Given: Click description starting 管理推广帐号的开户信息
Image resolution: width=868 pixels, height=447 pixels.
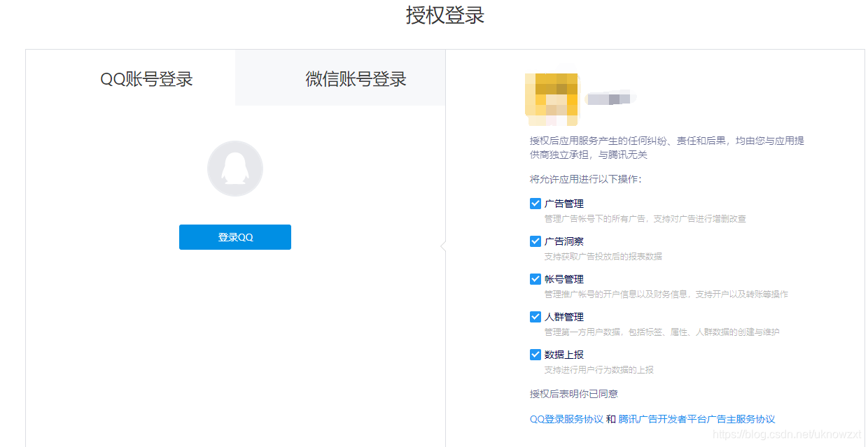Looking at the screenshot, I should click(x=666, y=295).
